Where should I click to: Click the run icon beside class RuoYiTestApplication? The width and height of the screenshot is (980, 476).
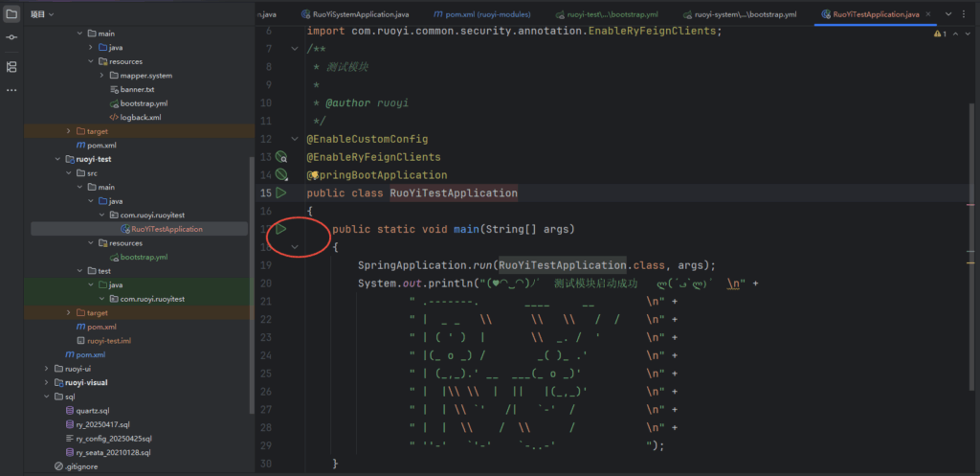click(x=281, y=193)
